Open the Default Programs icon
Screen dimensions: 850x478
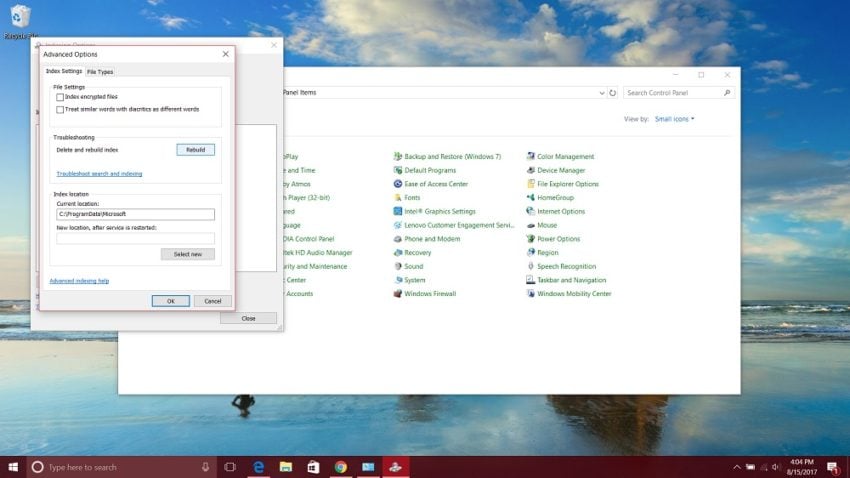coord(397,170)
